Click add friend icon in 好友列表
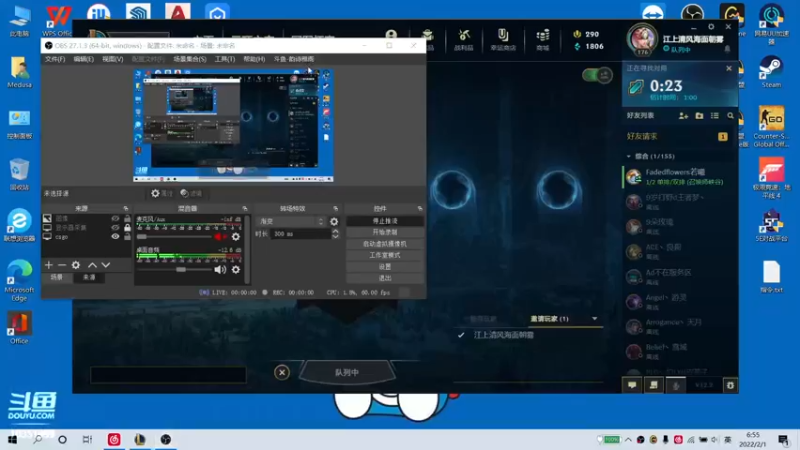The height and width of the screenshot is (450, 800). [684, 116]
